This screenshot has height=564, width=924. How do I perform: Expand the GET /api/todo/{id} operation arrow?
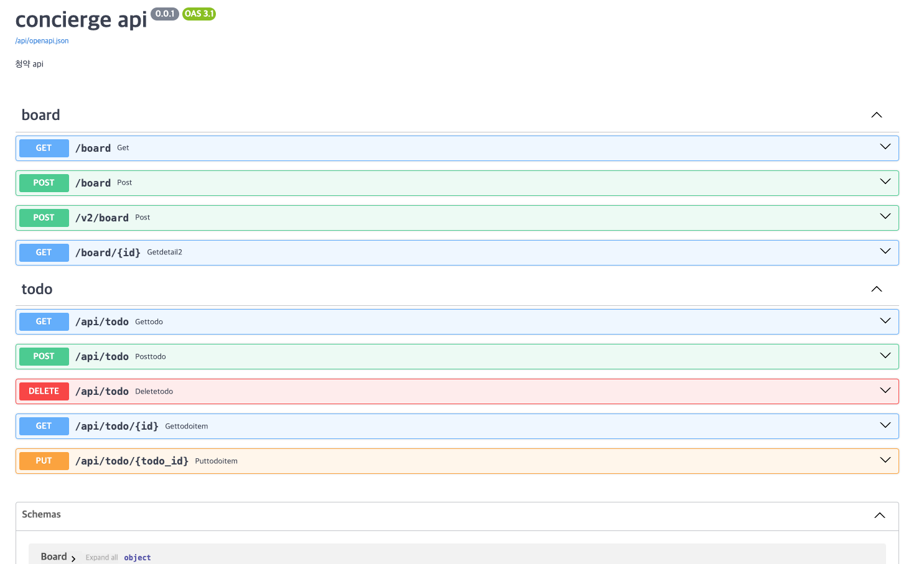pyautogui.click(x=885, y=425)
